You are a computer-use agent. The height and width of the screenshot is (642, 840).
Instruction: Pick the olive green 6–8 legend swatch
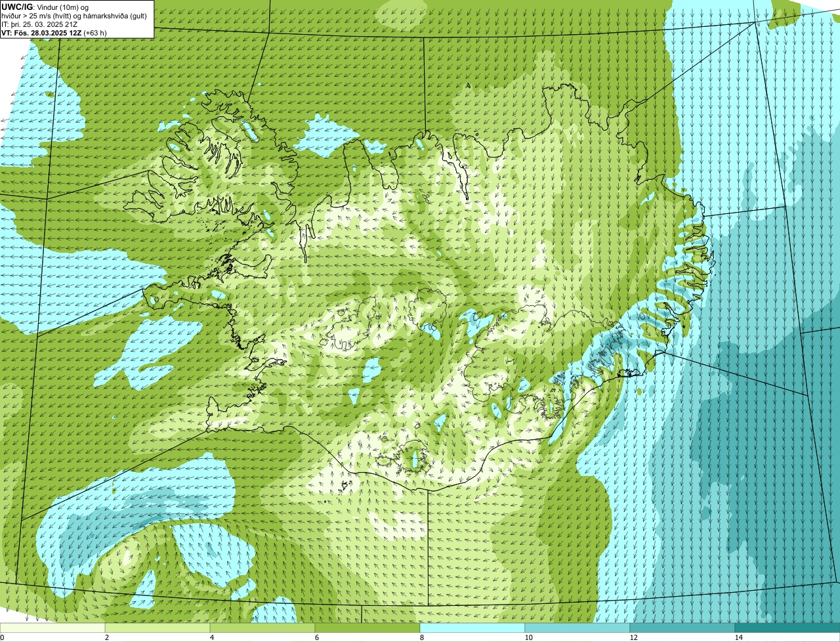pyautogui.click(x=367, y=628)
